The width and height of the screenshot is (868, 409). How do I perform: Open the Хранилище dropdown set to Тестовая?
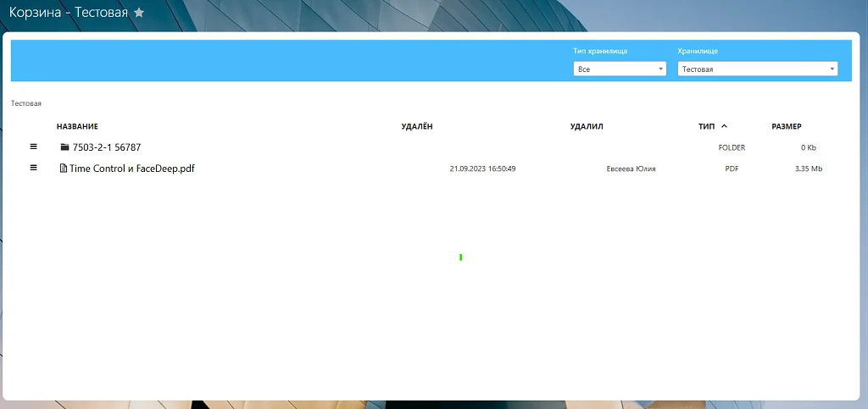757,69
